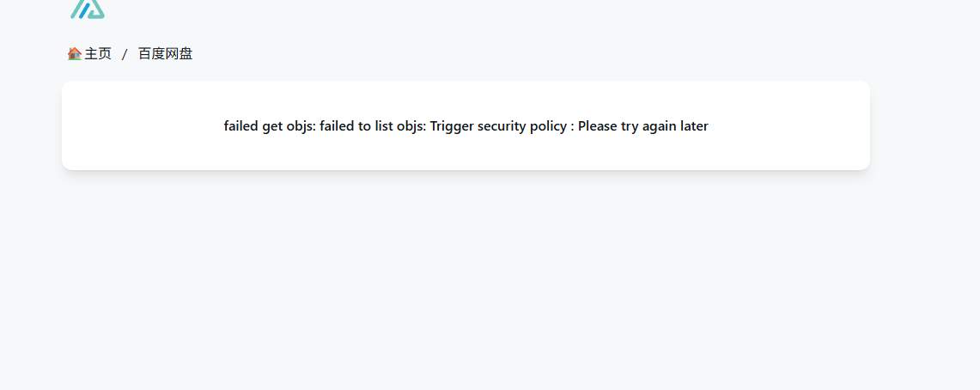Click 'Please try again later' text

click(x=643, y=126)
